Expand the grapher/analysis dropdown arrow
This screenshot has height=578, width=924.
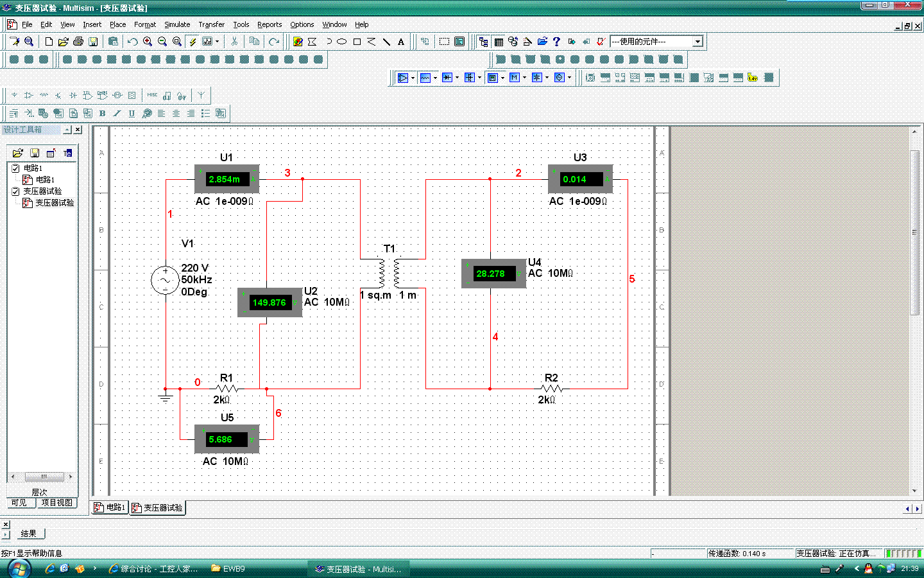[217, 42]
